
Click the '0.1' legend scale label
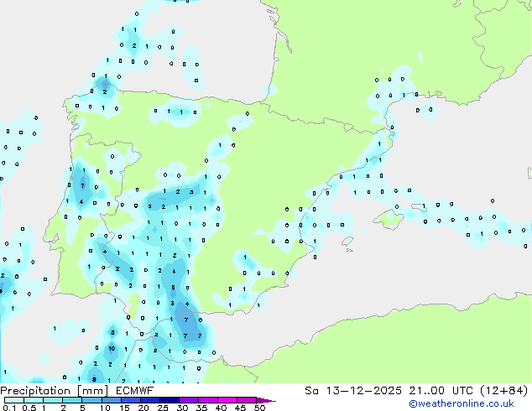9,408
